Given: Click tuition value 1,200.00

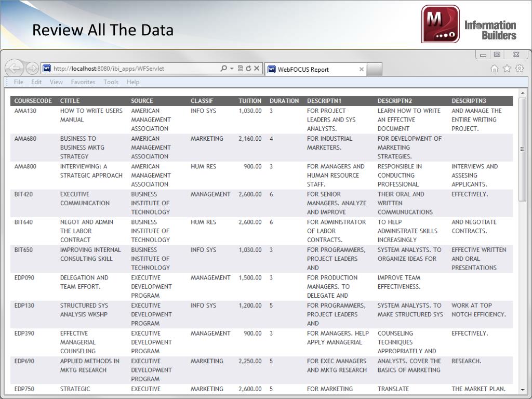Looking at the screenshot, I should [x=250, y=305].
